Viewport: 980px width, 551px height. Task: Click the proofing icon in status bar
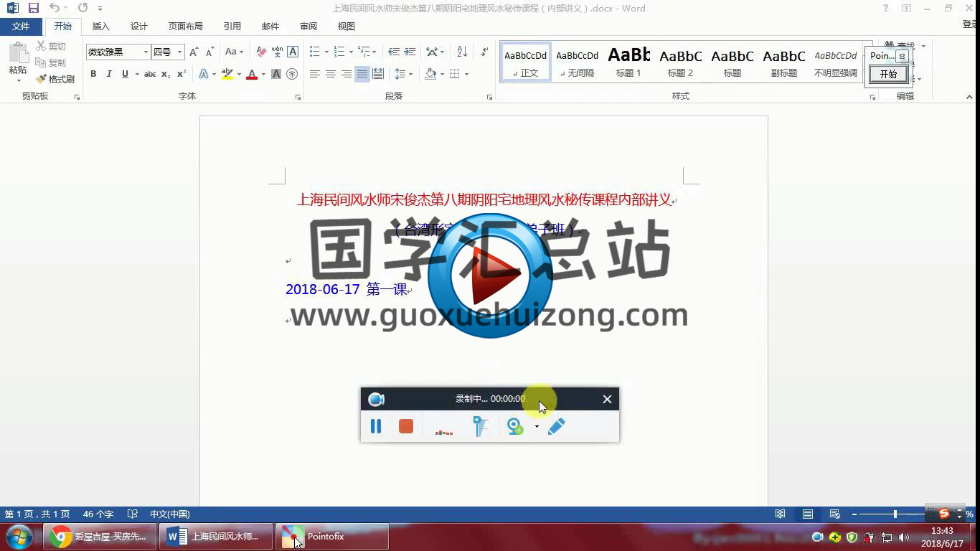coord(132,514)
